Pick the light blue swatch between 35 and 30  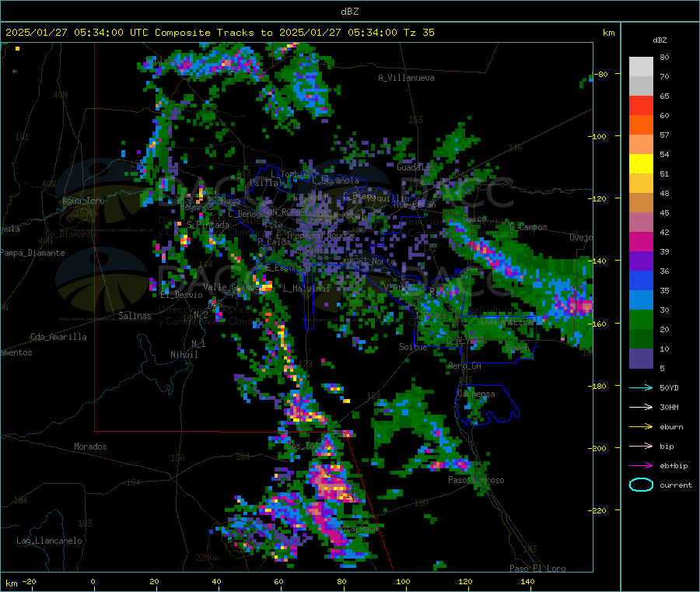[641, 300]
